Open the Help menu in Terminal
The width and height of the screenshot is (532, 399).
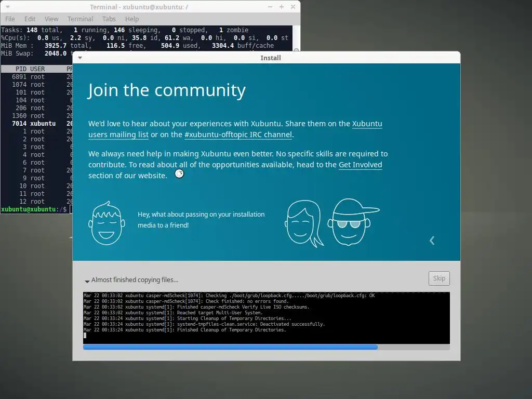(x=131, y=19)
